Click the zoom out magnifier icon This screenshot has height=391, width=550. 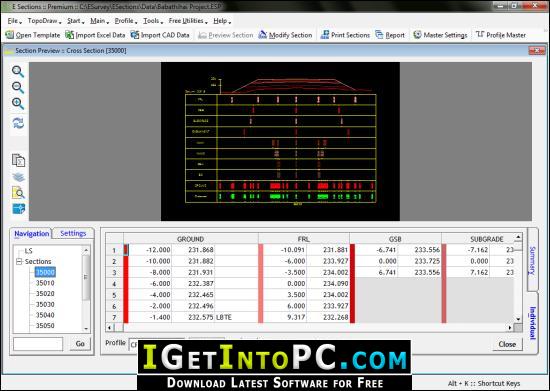18,87
